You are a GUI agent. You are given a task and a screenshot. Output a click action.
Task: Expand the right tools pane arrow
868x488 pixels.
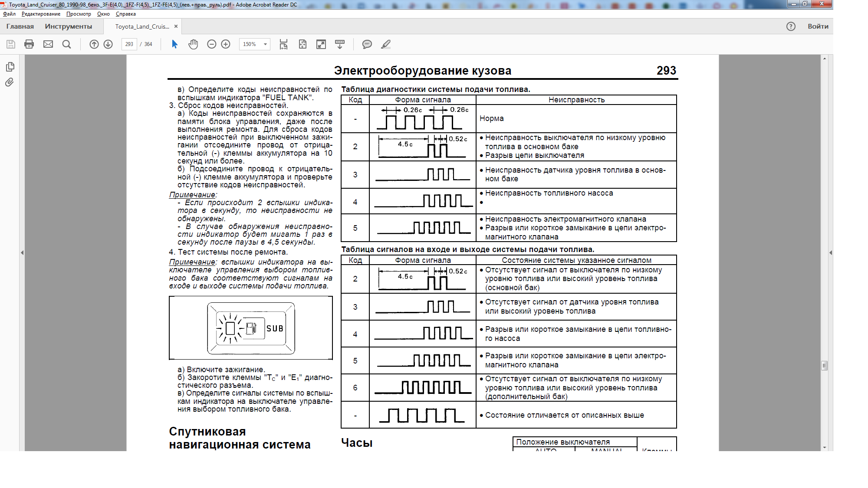click(x=830, y=252)
